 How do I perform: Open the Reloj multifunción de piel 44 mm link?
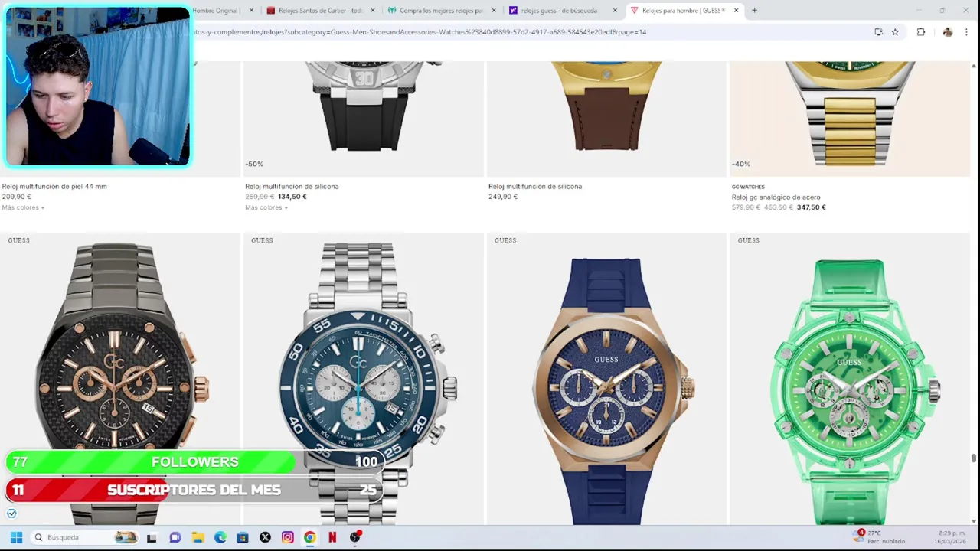54,186
